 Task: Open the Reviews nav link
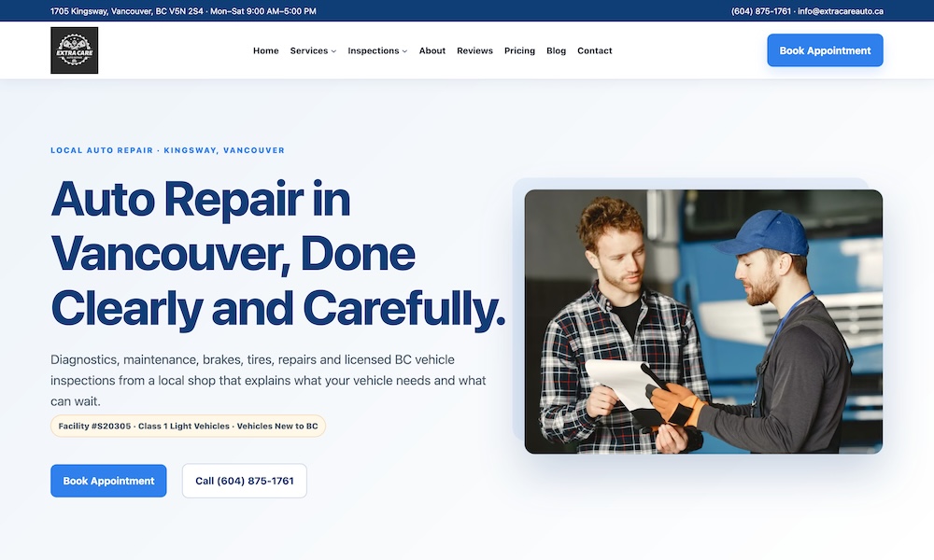474,50
